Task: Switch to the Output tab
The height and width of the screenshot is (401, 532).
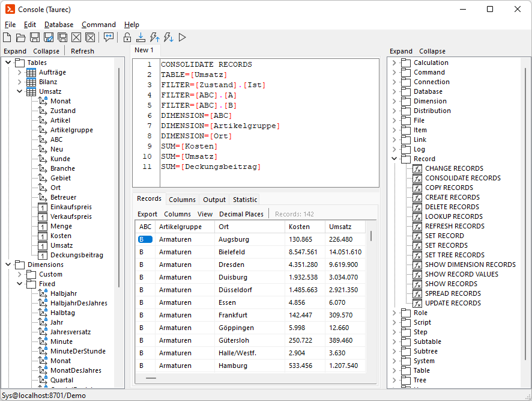Action: [x=214, y=200]
